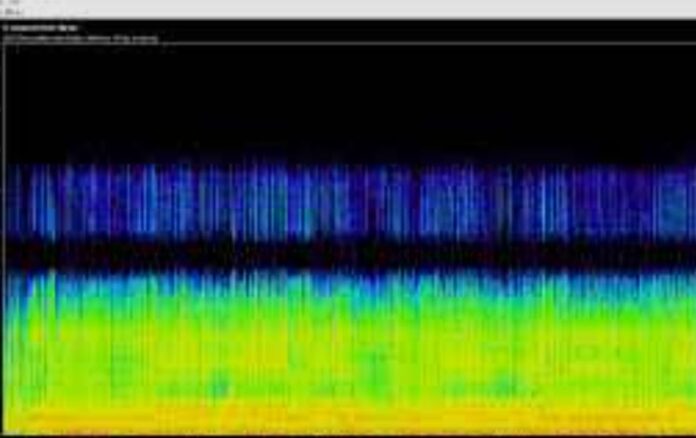Click the cyan upper edge of the green band
The width and height of the screenshot is (696, 438).
pos(350,280)
